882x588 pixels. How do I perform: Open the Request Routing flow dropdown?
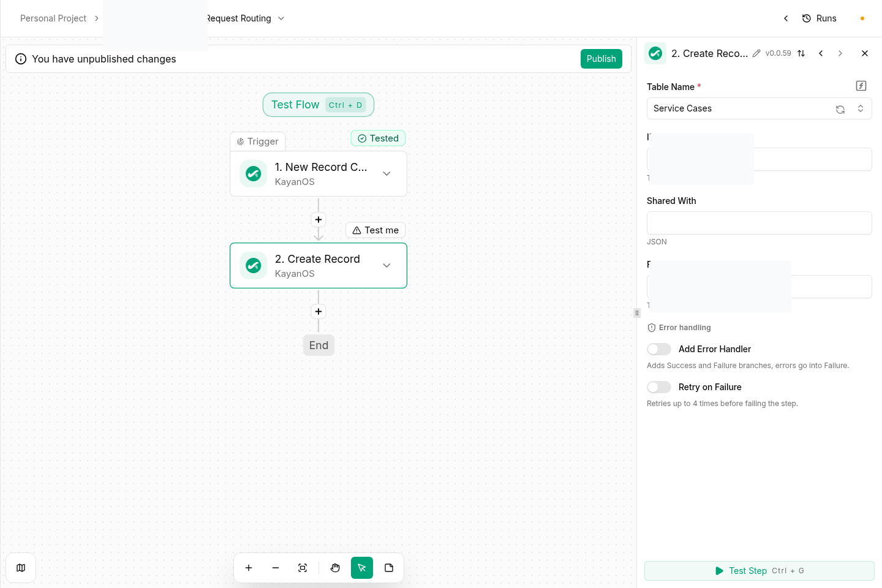tap(281, 18)
